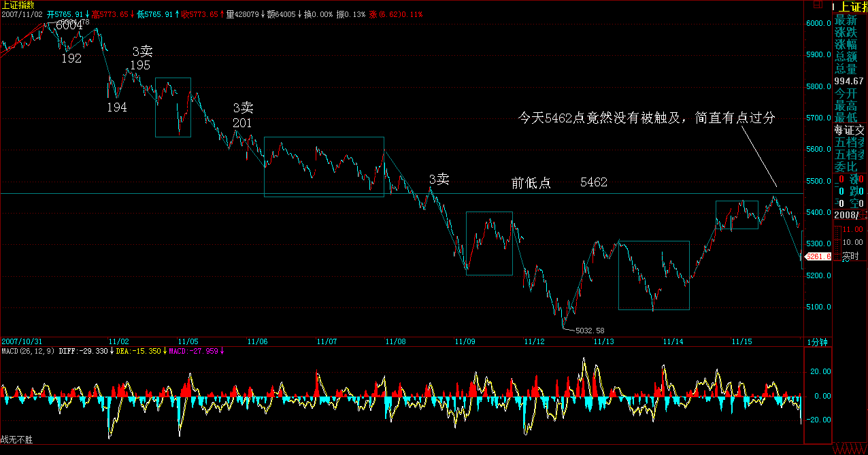Click the 战无不胜 text at bottom left
Screen dimensions: 868x455
pyautogui.click(x=16, y=440)
